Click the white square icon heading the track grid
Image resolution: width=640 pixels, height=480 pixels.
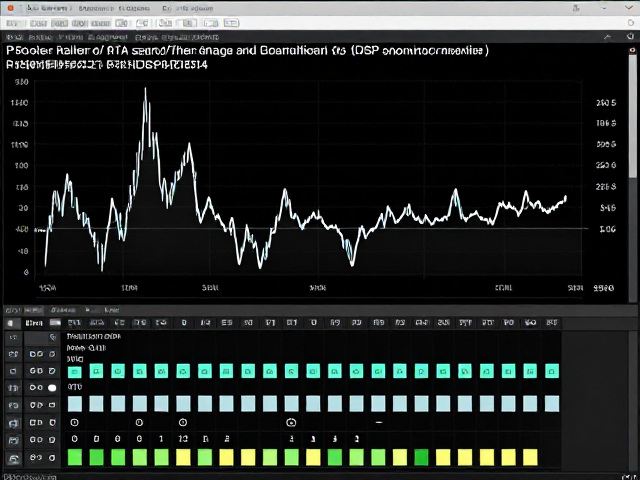coord(12,323)
